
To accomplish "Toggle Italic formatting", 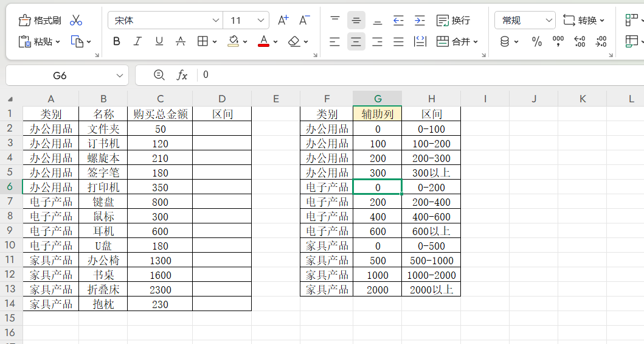I will 137,41.
